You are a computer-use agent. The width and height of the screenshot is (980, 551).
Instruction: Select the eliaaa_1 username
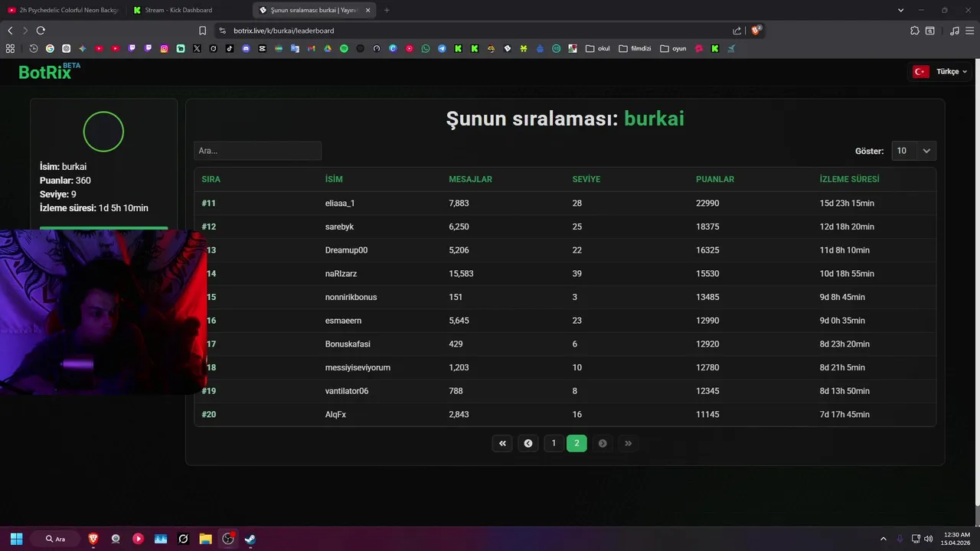coord(340,203)
